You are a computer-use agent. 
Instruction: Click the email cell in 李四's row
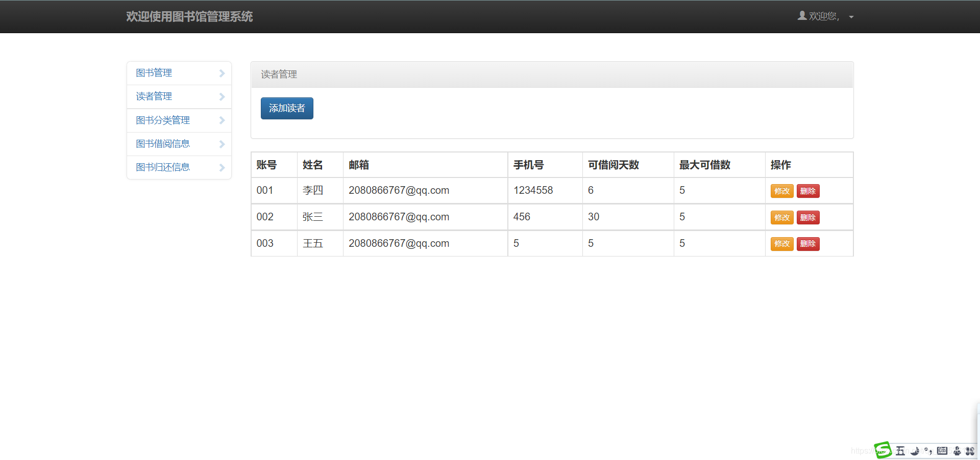[x=426, y=190]
